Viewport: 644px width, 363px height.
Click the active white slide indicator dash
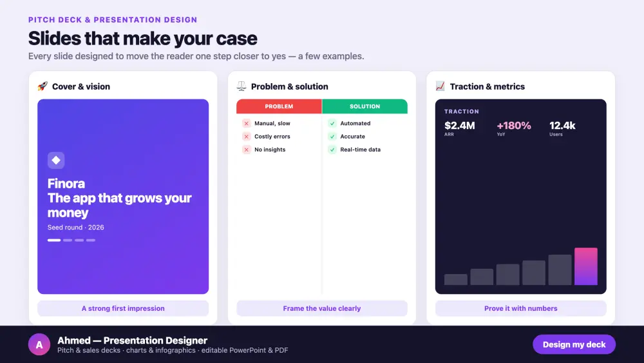(54, 240)
